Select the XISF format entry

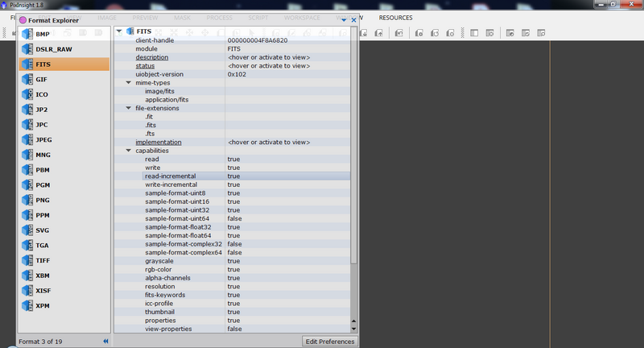[64, 291]
